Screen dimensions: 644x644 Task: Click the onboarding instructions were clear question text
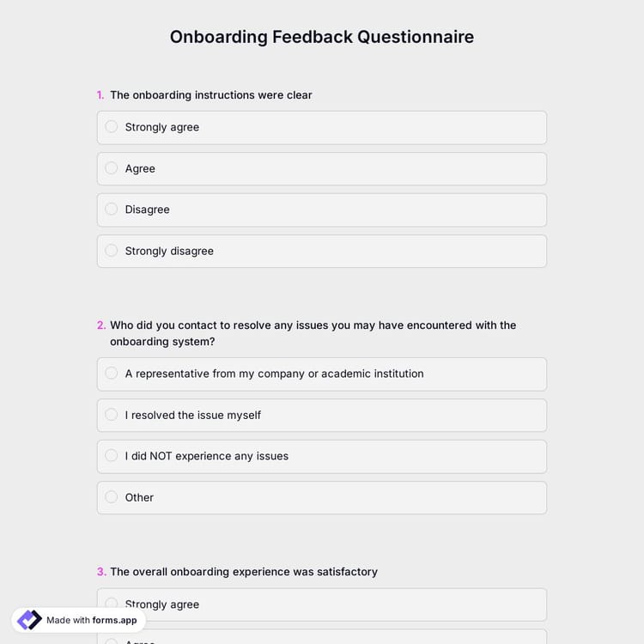211,95
